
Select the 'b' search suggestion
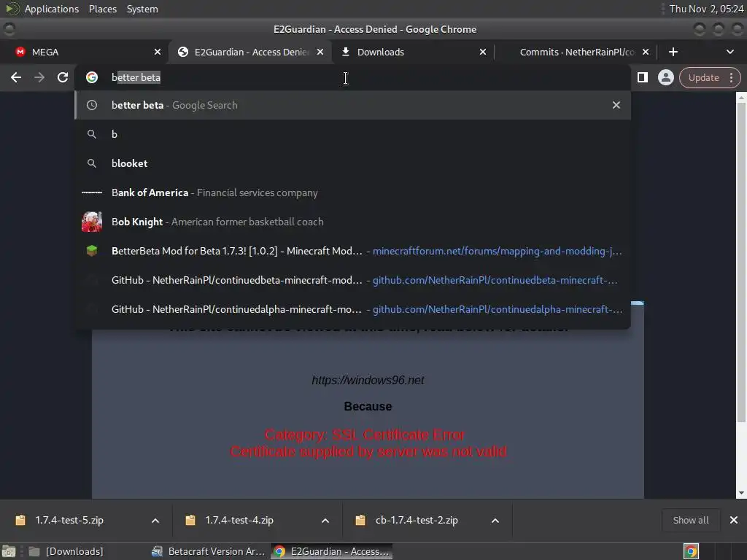tap(352, 134)
